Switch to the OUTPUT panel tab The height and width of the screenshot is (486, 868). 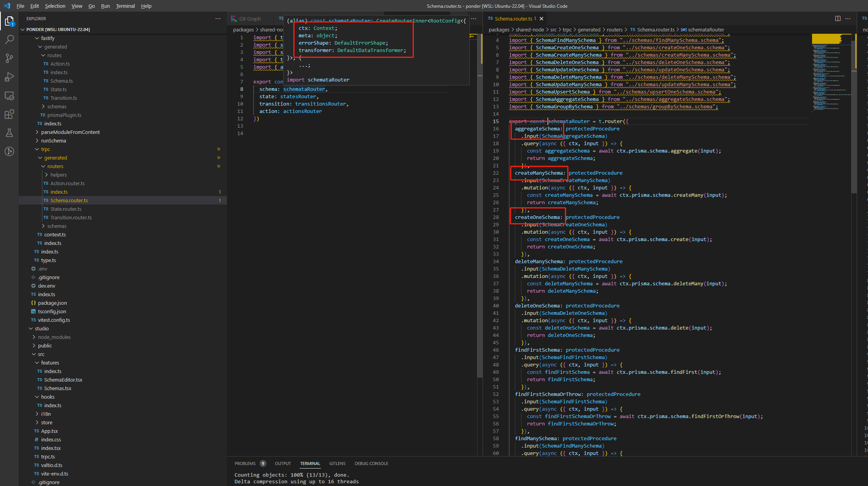tap(282, 463)
